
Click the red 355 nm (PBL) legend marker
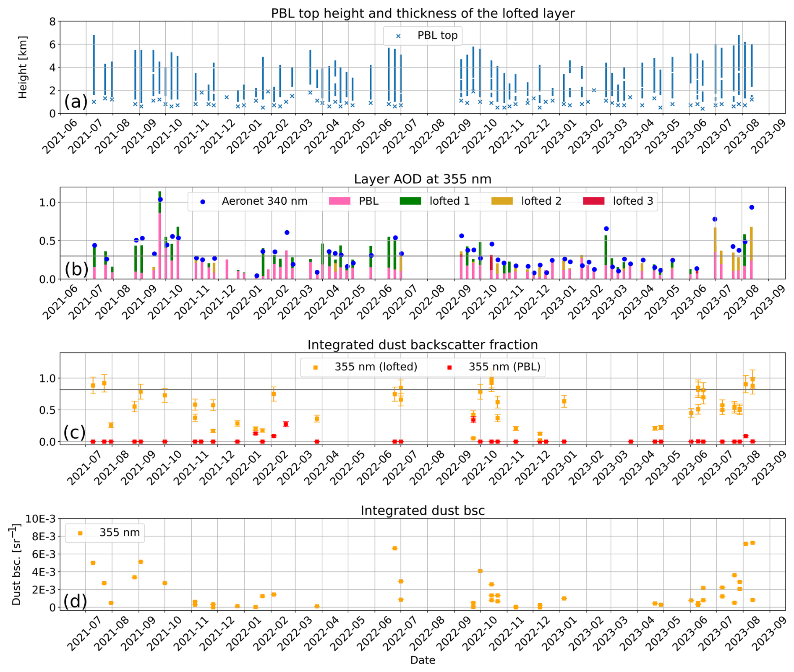pyautogui.click(x=449, y=367)
